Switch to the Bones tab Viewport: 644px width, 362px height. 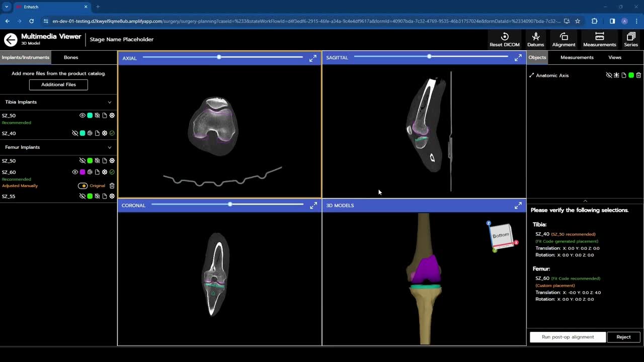coord(70,57)
